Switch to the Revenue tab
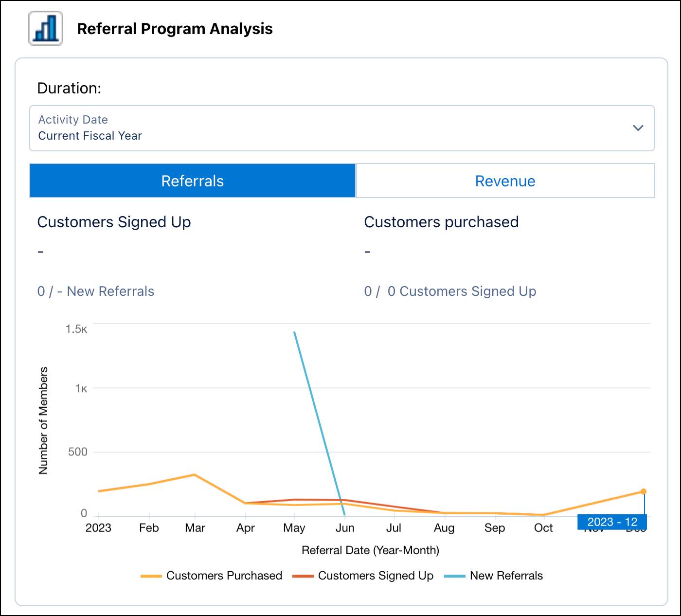This screenshot has height=616, width=681. (x=505, y=181)
